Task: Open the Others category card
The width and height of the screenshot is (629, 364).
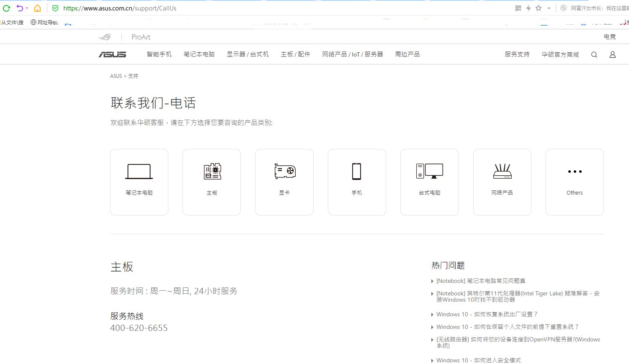Action: pyautogui.click(x=575, y=182)
